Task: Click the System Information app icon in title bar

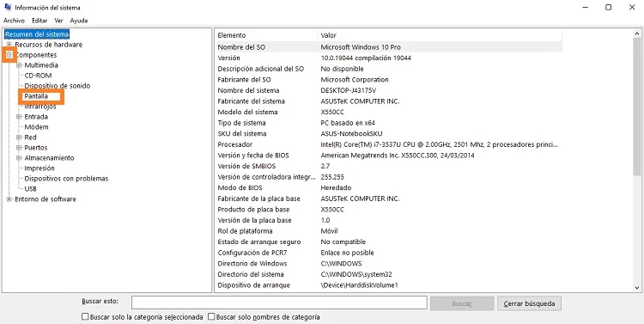Action: click(x=8, y=7)
